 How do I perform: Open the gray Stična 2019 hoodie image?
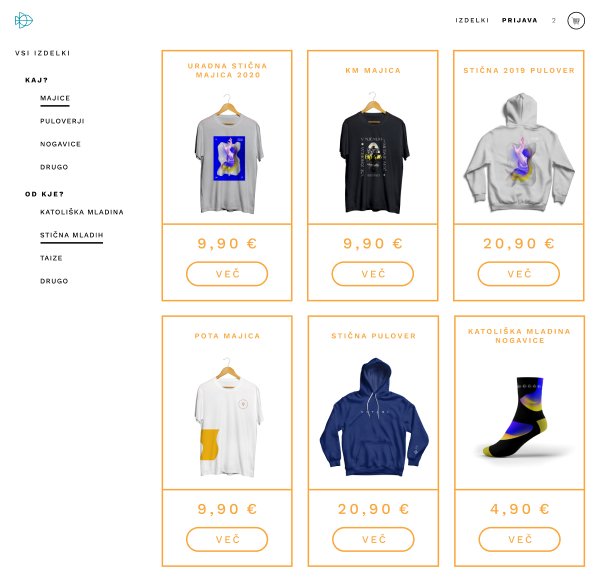519,152
